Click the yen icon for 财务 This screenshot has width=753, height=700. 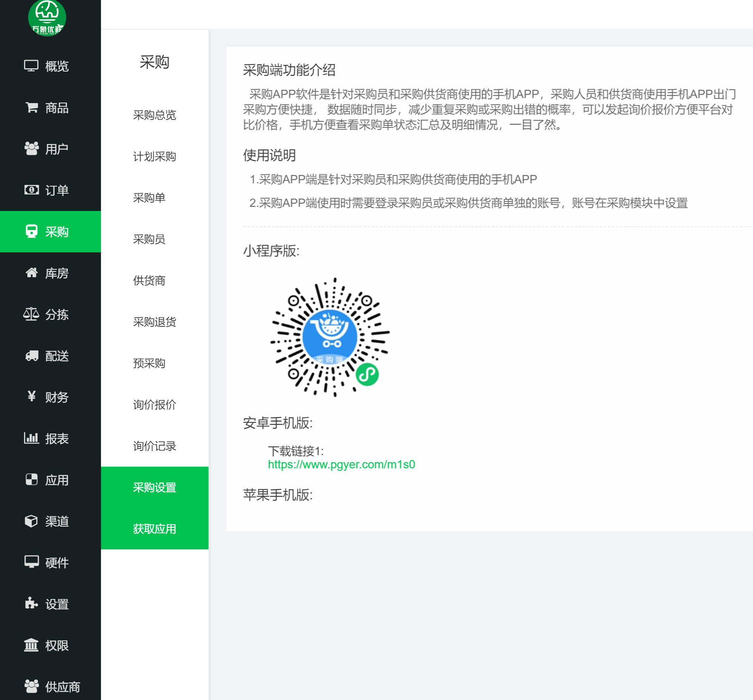coord(31,397)
